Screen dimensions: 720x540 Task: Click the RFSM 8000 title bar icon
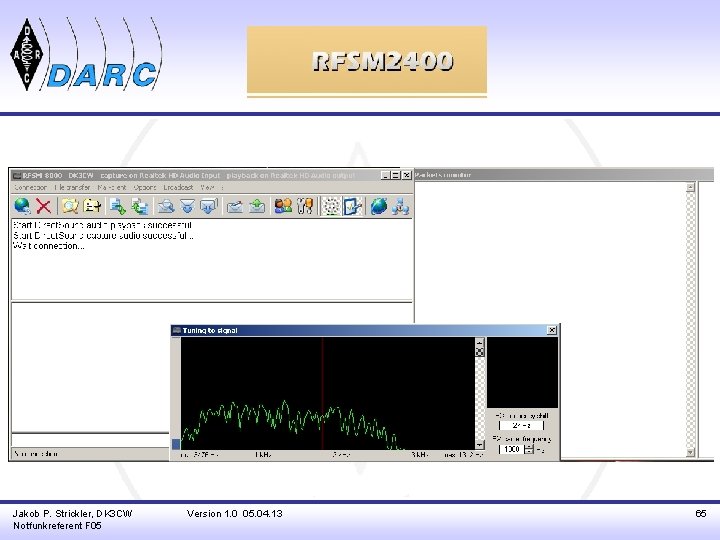[x=17, y=175]
